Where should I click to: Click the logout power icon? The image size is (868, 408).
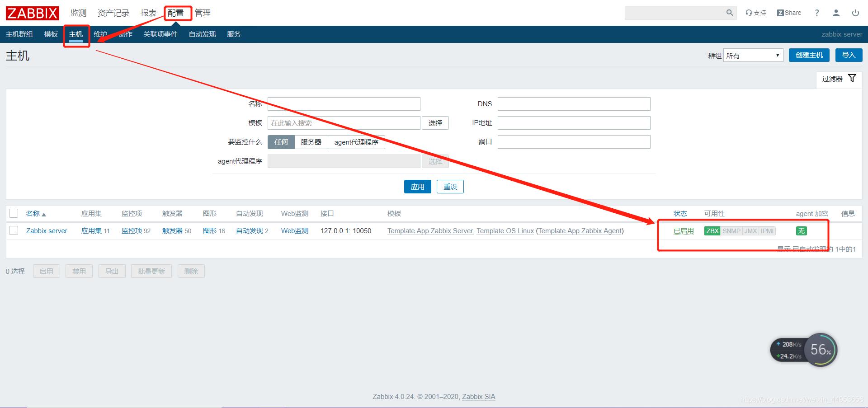(x=855, y=13)
